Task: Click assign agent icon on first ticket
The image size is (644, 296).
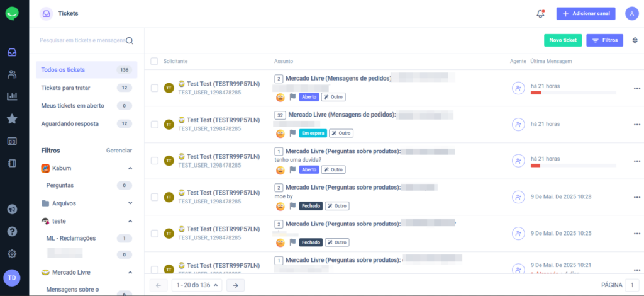Action: pyautogui.click(x=518, y=88)
